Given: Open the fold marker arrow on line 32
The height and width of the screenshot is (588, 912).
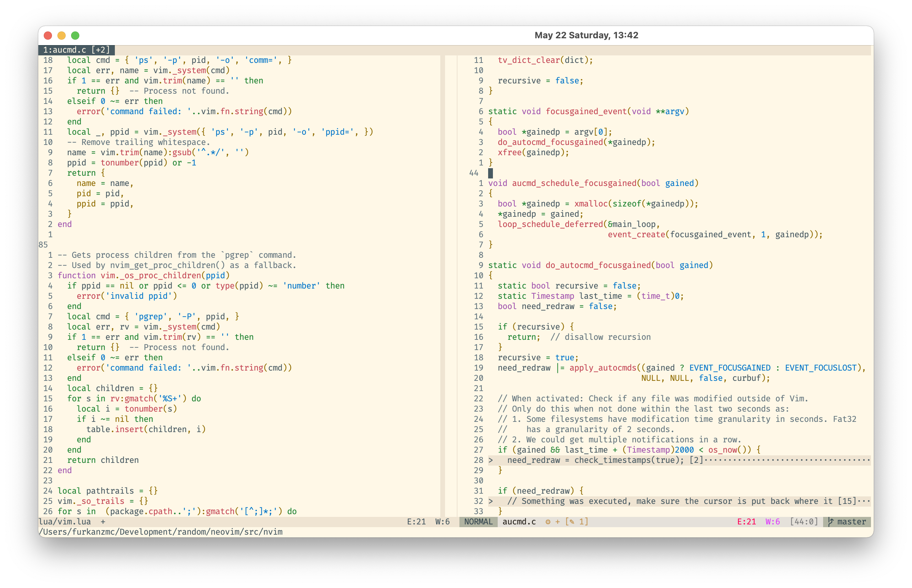Looking at the screenshot, I should (x=491, y=501).
